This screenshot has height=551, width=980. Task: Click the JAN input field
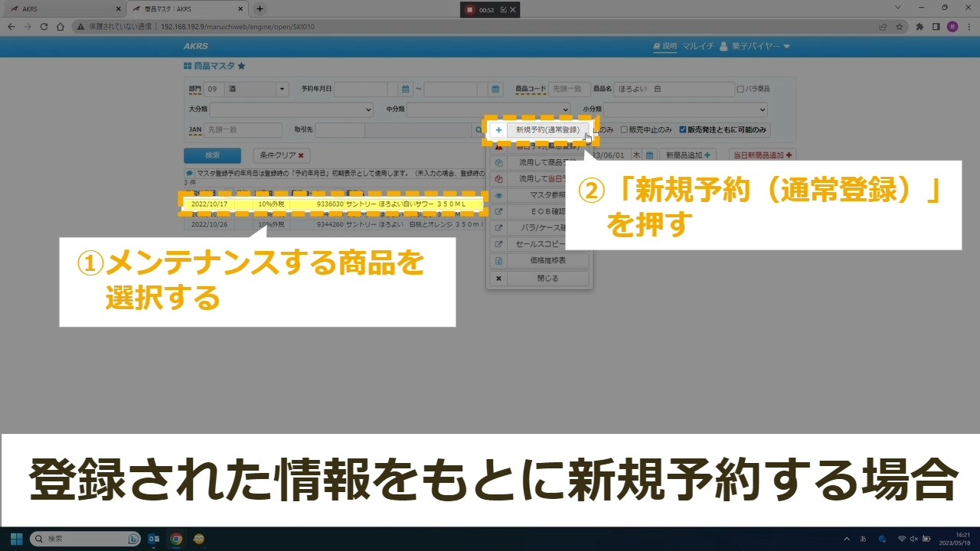click(243, 131)
